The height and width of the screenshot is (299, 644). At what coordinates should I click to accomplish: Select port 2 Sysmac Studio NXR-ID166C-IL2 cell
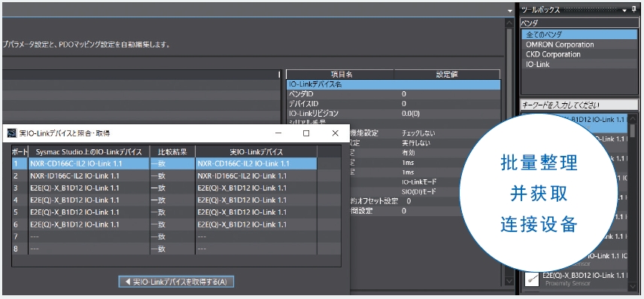point(89,176)
